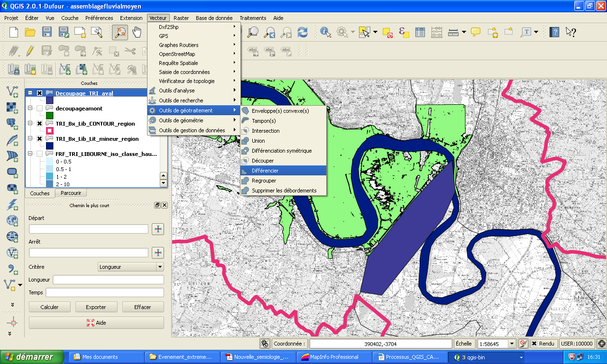This screenshot has height=364, width=607.
Task: Collapse the Decoupage_TRI_aval layer tree
Action: (x=30, y=93)
